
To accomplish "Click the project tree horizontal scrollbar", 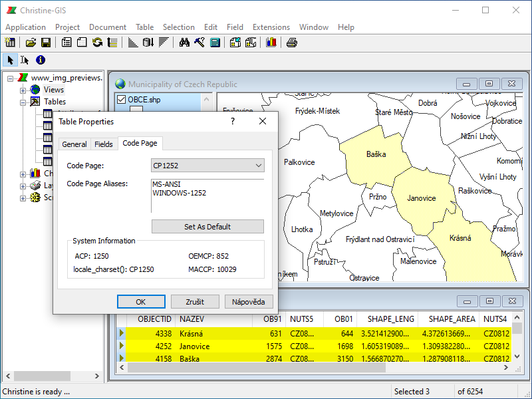I will coord(42,376).
